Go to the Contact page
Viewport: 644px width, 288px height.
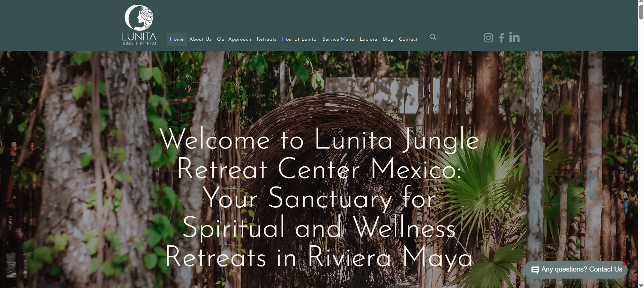[x=408, y=39]
